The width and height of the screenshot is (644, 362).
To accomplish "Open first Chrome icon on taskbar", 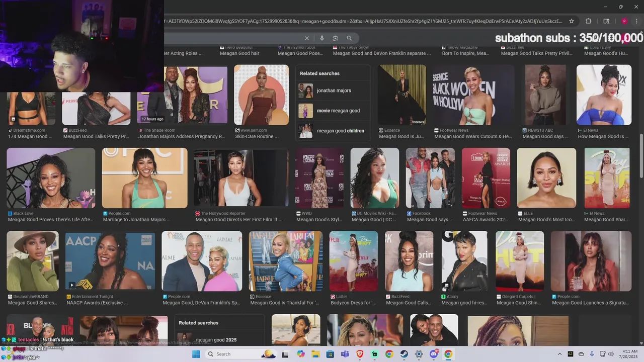I will pyautogui.click(x=389, y=354).
